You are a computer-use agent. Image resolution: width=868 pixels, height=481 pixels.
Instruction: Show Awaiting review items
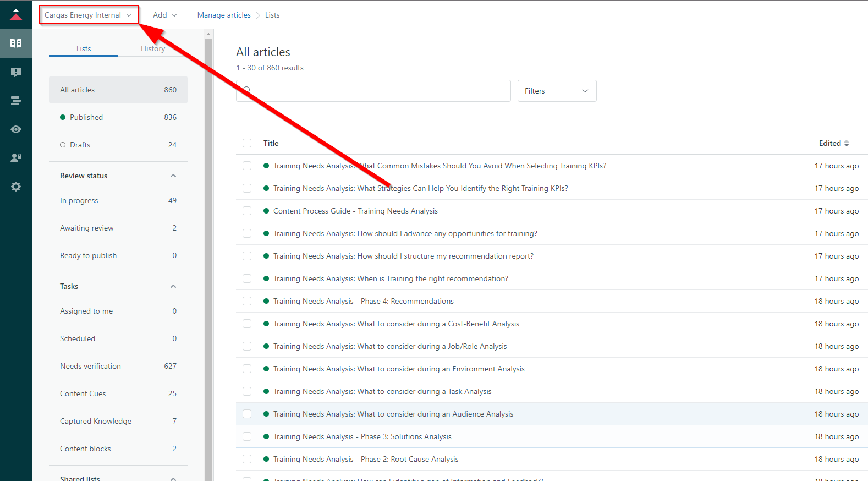[x=118, y=228]
